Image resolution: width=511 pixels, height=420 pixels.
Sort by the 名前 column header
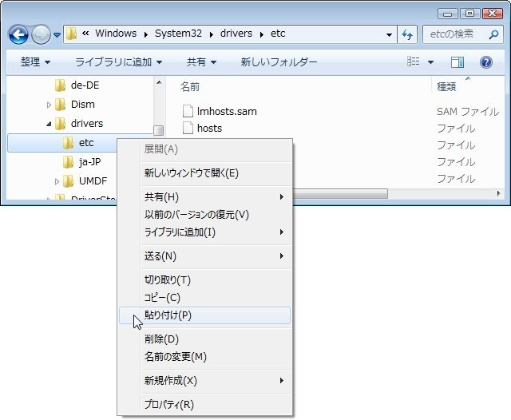click(x=190, y=87)
